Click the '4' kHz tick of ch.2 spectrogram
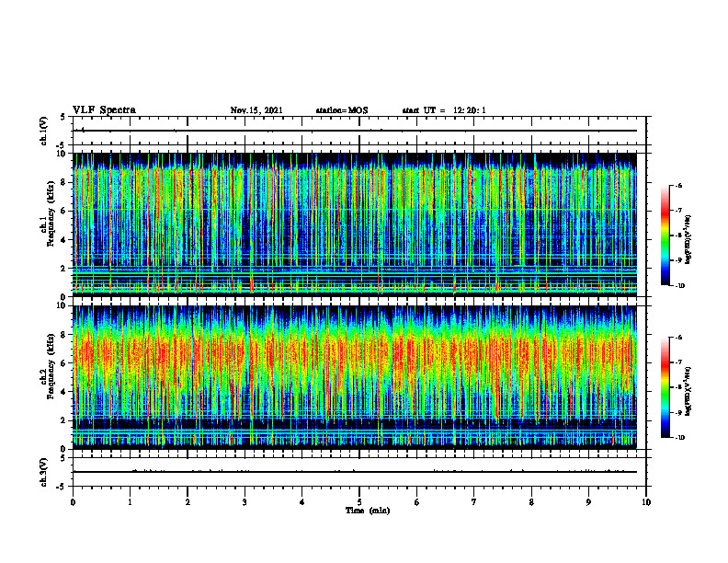Image resolution: width=728 pixels, height=563 pixels. pos(64,393)
